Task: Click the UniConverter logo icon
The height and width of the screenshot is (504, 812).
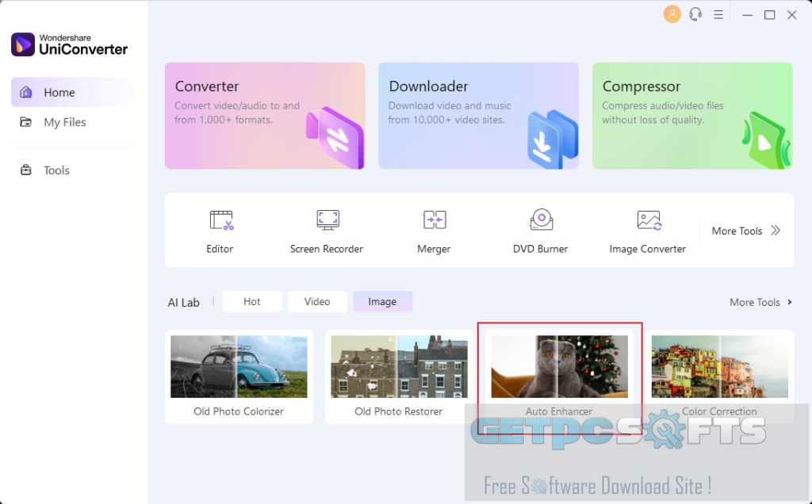Action: click(23, 44)
